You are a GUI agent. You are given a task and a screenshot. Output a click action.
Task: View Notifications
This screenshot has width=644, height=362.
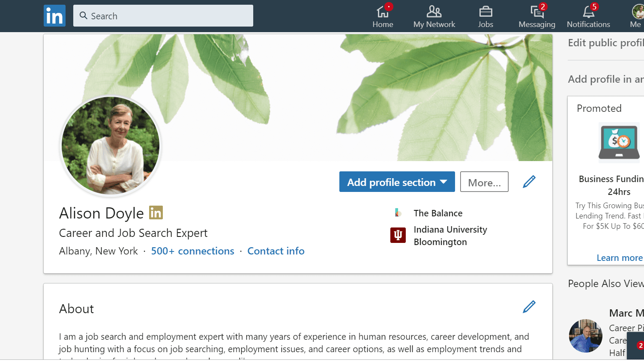(x=588, y=16)
